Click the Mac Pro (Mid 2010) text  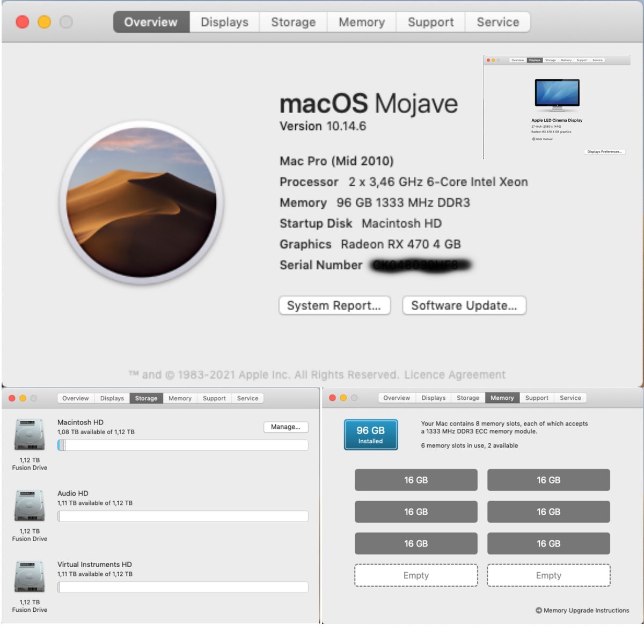coord(336,161)
